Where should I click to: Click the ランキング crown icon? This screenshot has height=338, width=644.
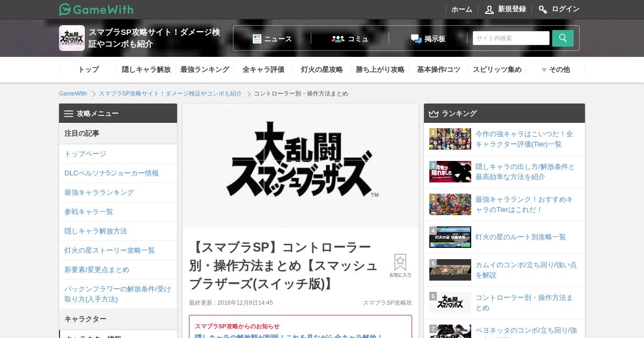pyautogui.click(x=434, y=113)
